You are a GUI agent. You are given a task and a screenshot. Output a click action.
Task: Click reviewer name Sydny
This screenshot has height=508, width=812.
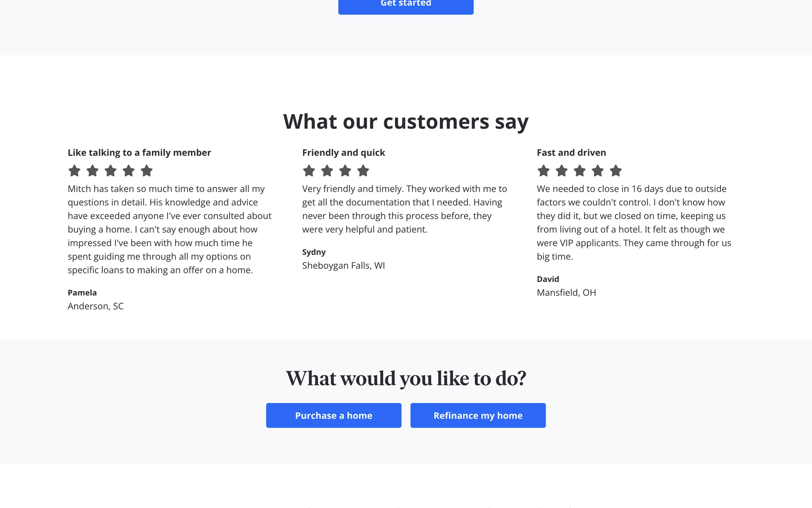coord(314,252)
